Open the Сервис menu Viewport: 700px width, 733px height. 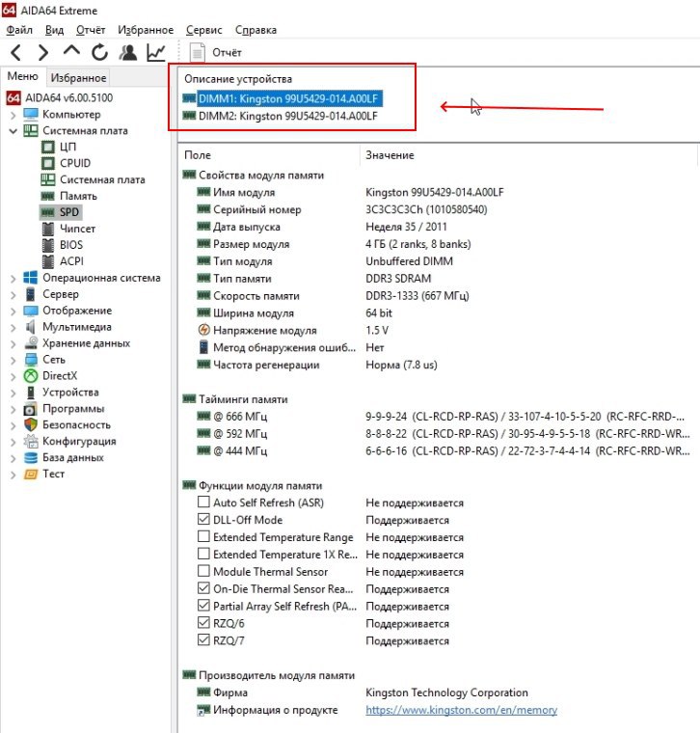[x=203, y=30]
